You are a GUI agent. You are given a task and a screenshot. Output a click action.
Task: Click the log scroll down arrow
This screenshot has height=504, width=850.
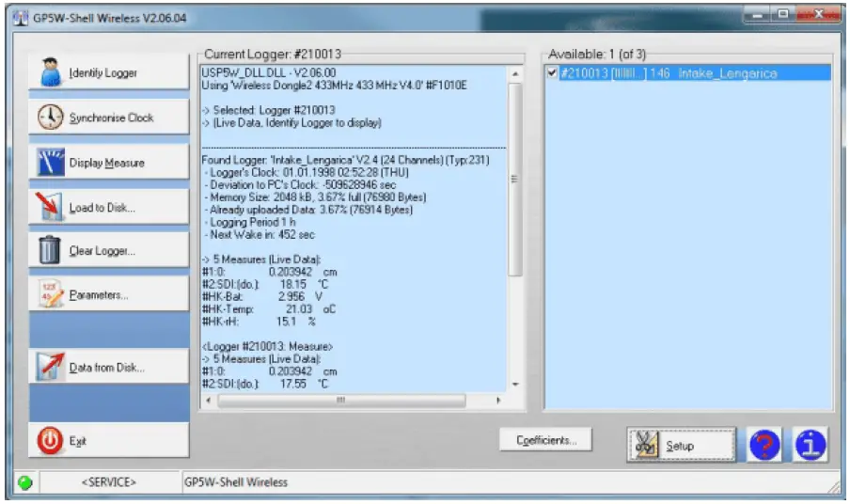tap(515, 385)
